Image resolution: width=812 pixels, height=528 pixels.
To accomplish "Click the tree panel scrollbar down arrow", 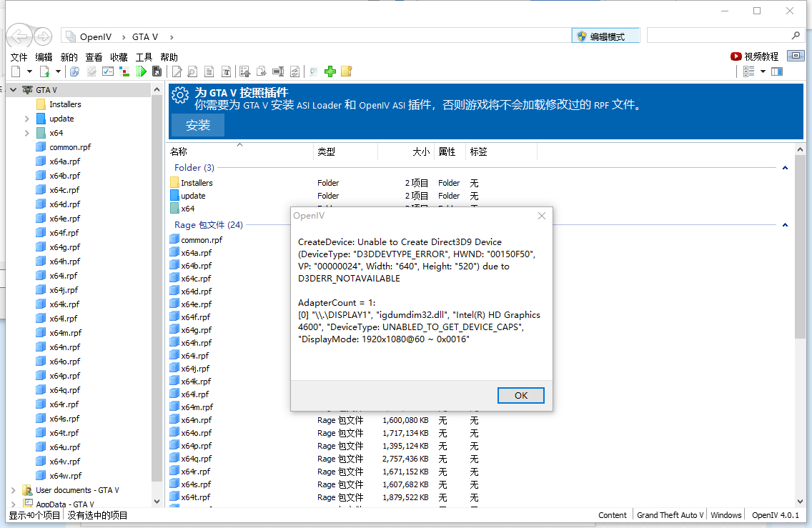I will tap(157, 501).
